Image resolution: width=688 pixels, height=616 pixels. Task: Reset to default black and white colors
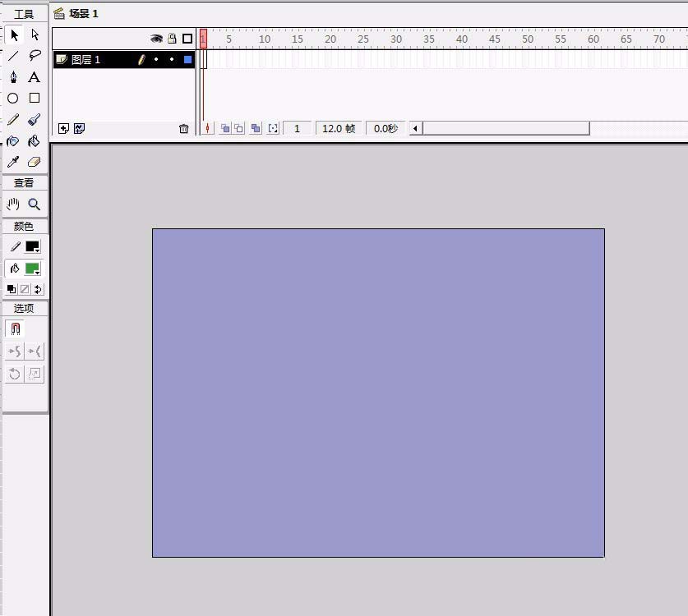(x=12, y=289)
